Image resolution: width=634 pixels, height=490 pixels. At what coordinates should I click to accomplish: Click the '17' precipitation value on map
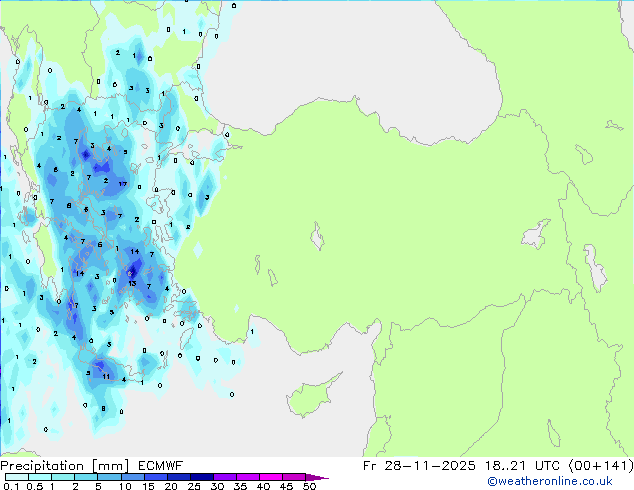[123, 184]
